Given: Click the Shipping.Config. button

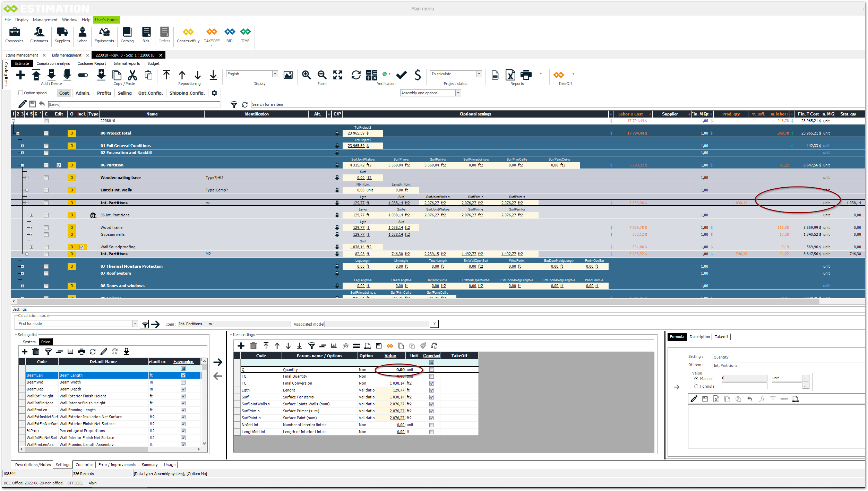Looking at the screenshot, I should click(x=187, y=93).
